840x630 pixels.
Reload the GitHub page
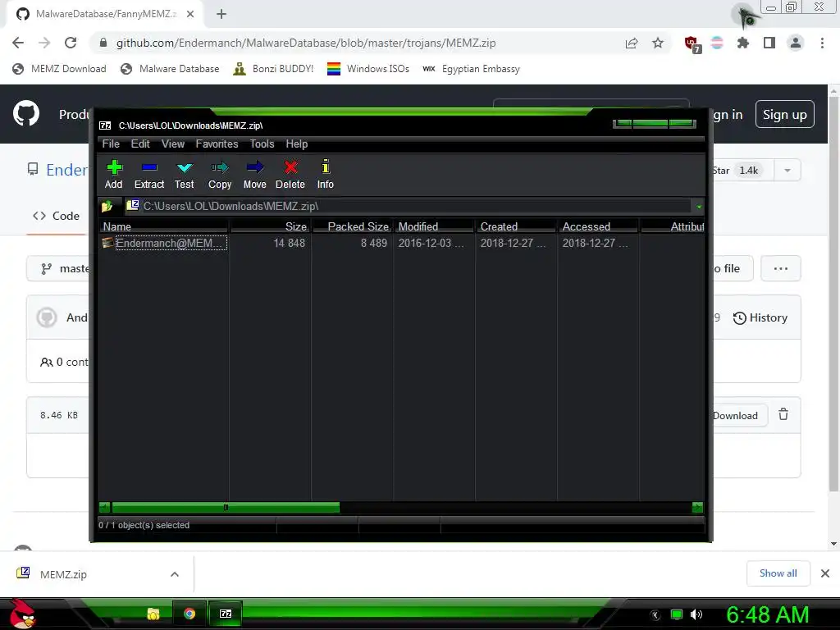[x=71, y=43]
